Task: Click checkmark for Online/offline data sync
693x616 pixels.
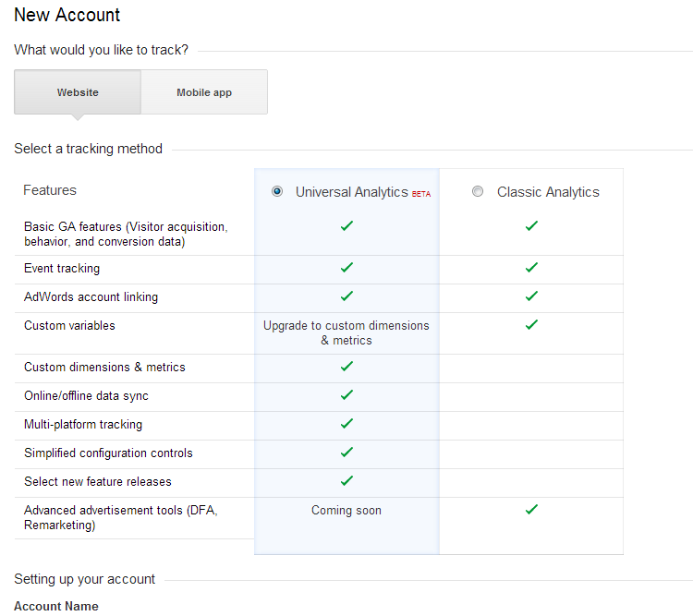Action: [346, 395]
